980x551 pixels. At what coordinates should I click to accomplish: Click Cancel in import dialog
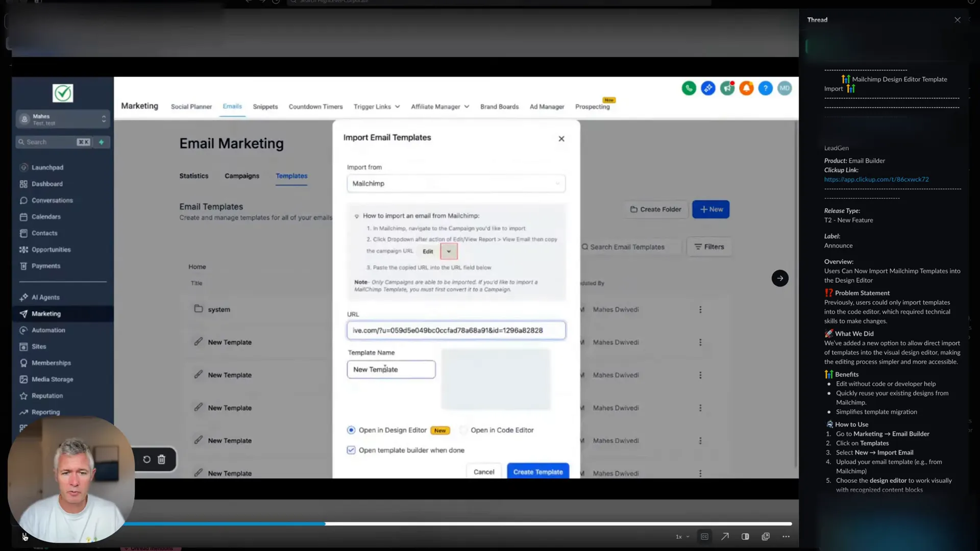tap(483, 472)
